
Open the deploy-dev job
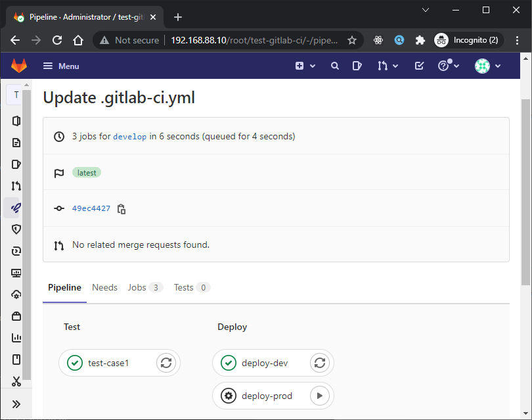(x=264, y=363)
